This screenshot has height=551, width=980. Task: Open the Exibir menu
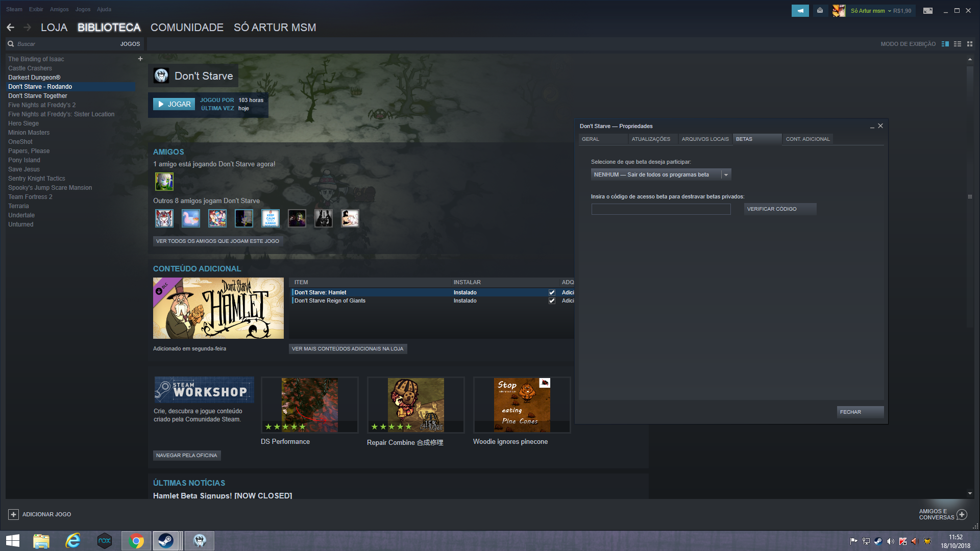[x=36, y=9]
